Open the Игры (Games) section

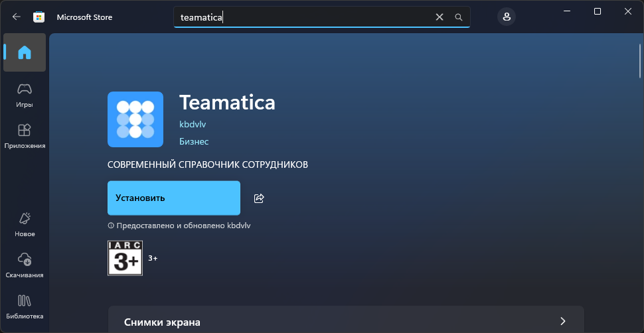tap(25, 95)
